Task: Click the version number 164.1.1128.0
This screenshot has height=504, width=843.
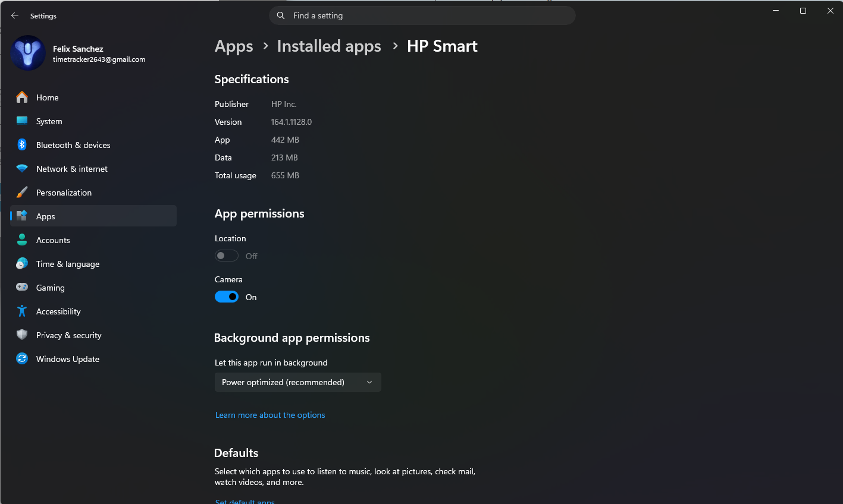Action: (292, 122)
